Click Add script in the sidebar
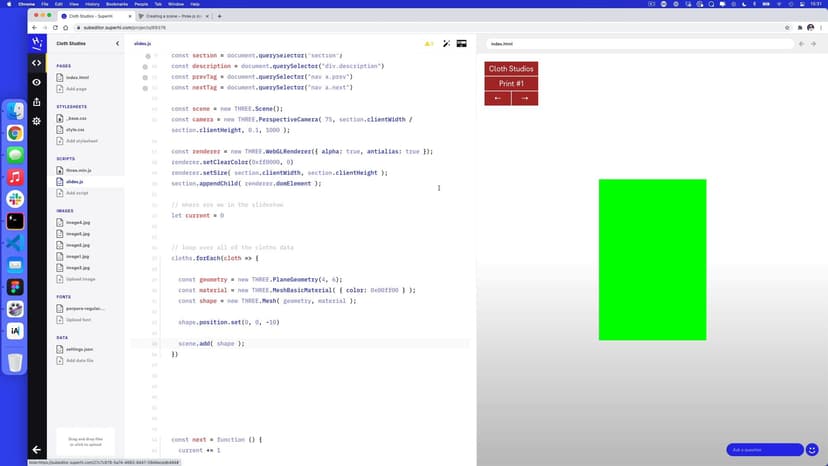 76,193
